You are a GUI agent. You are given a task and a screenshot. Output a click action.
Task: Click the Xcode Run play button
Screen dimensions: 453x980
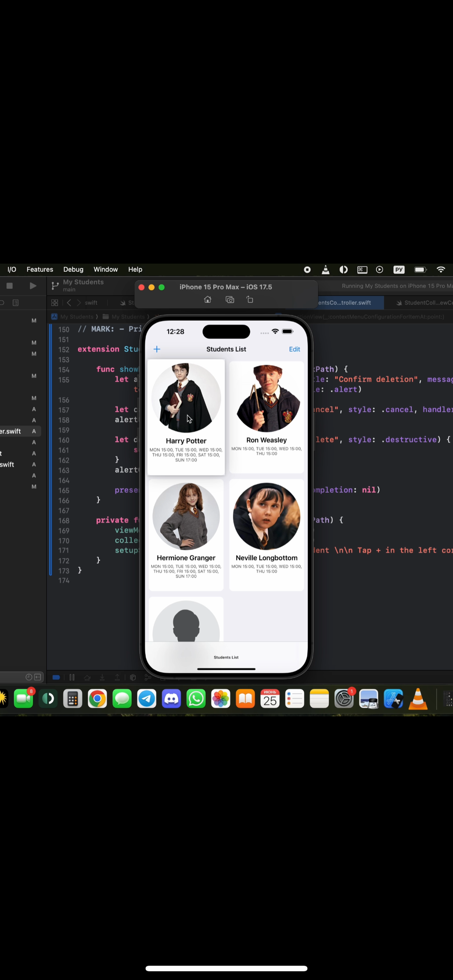pyautogui.click(x=33, y=285)
